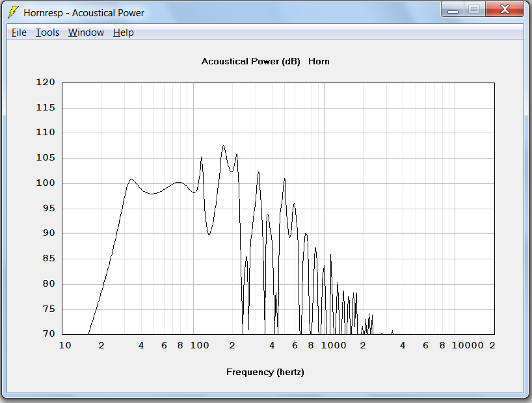
Task: Click the 80 dB axis label
Action: pos(49,283)
